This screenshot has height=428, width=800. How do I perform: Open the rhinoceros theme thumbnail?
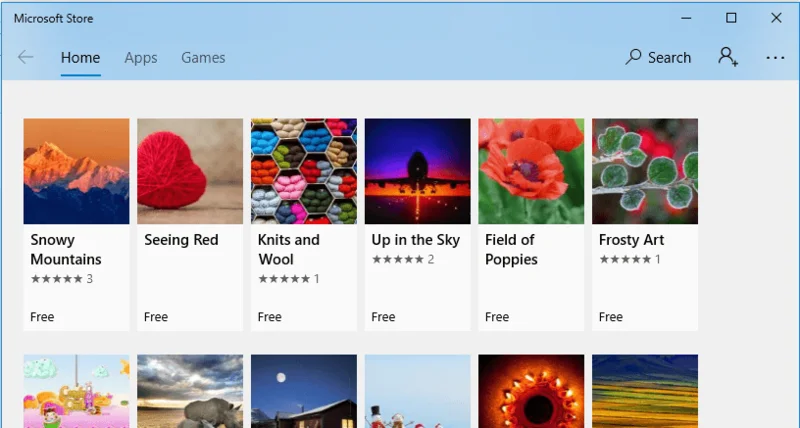190,391
